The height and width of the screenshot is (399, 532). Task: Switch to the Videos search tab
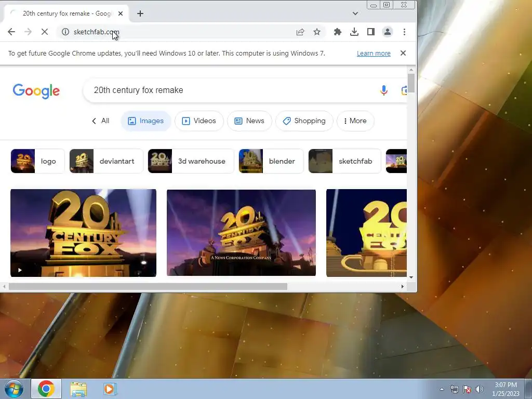199,121
